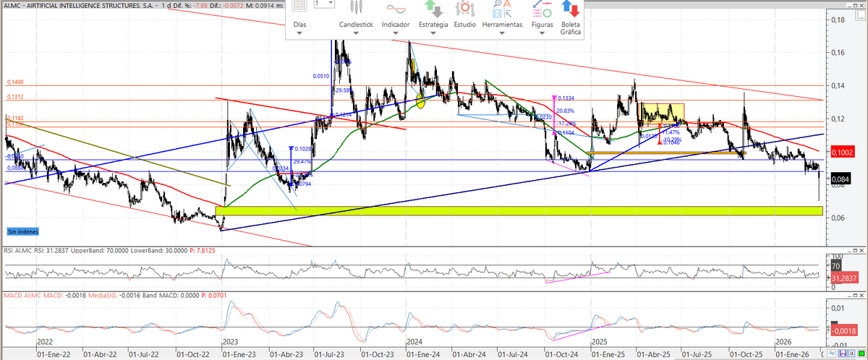This screenshot has height=360, width=868.
Task: Click the Figuras drawing shapes icon
Action: pyautogui.click(x=542, y=8)
